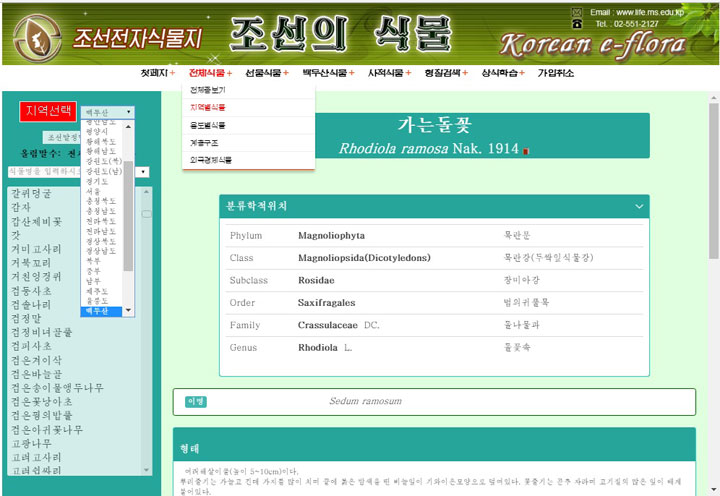720x496 pixels.
Task: Open the 백두산식물 menu
Action: (328, 73)
